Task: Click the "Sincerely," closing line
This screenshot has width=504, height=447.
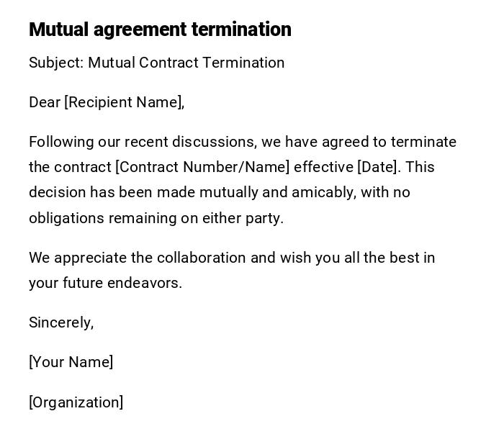Action: [61, 322]
